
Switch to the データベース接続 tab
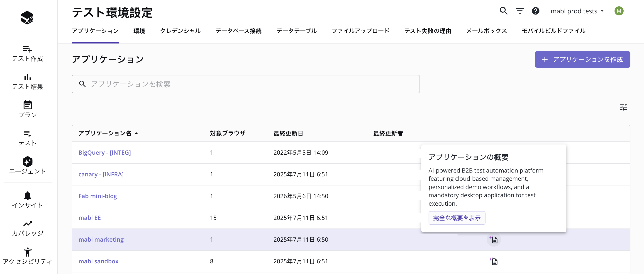click(239, 31)
